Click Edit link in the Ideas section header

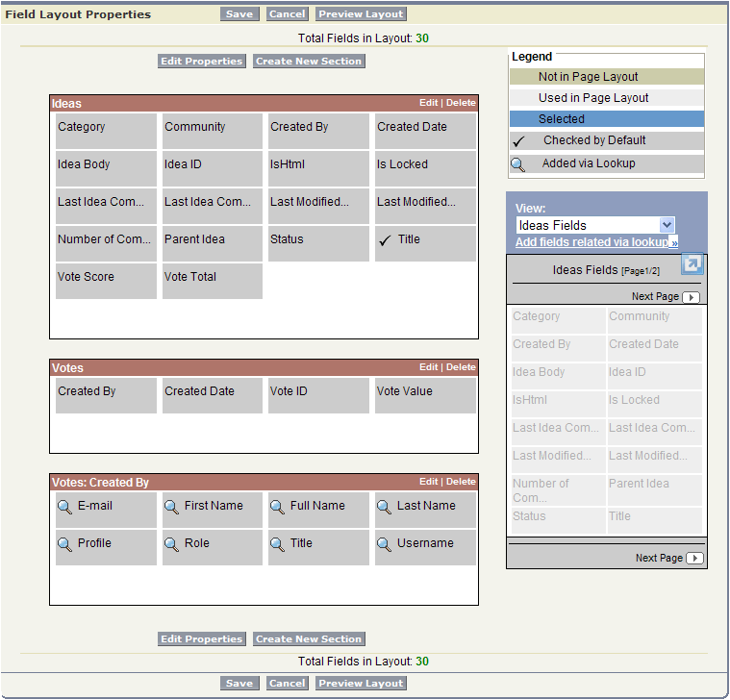tap(428, 103)
